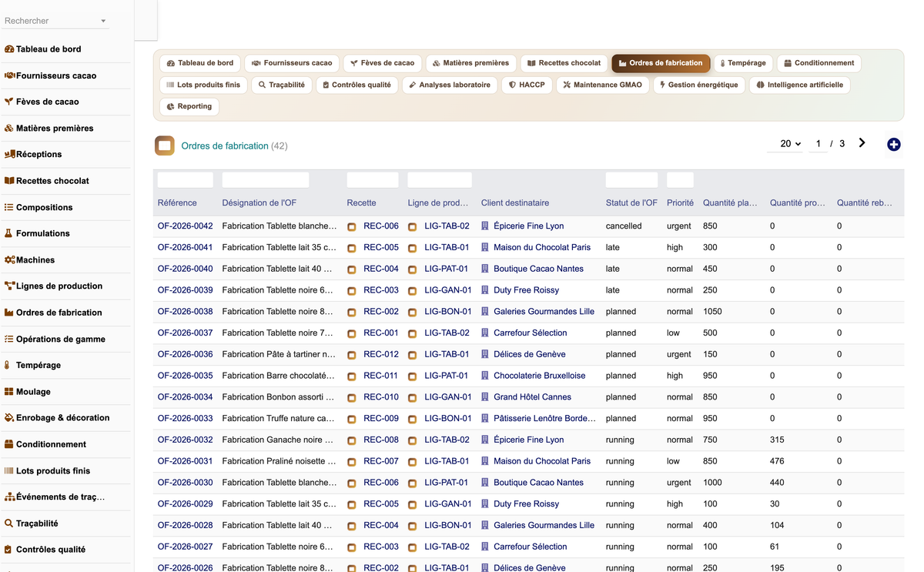Open the Rechercher dropdown

coord(55,21)
